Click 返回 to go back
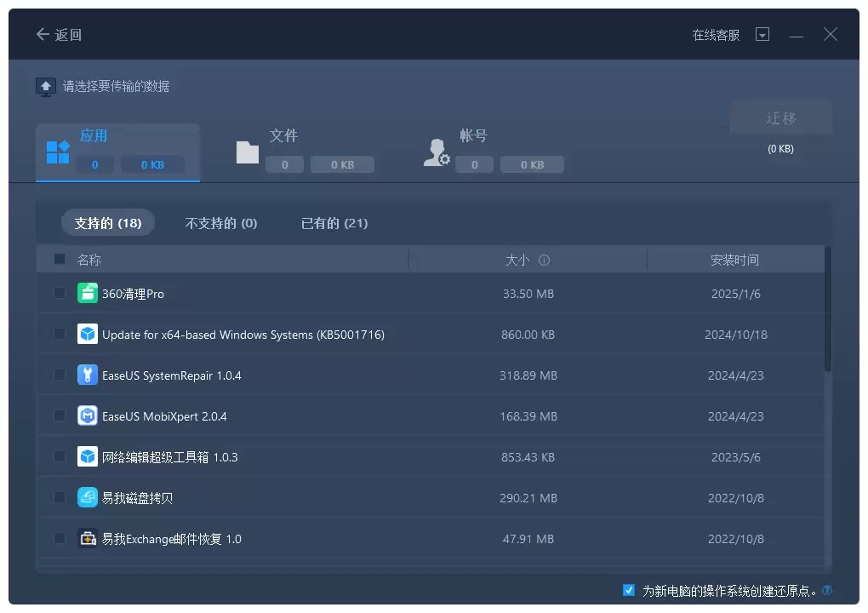The width and height of the screenshot is (868, 613). pyautogui.click(x=58, y=34)
